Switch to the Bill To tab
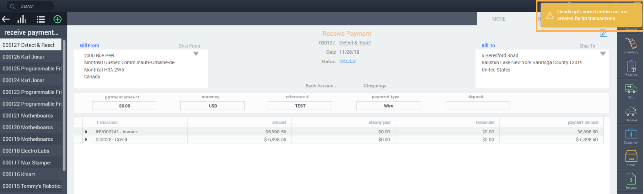The width and height of the screenshot is (644, 194). (x=488, y=46)
